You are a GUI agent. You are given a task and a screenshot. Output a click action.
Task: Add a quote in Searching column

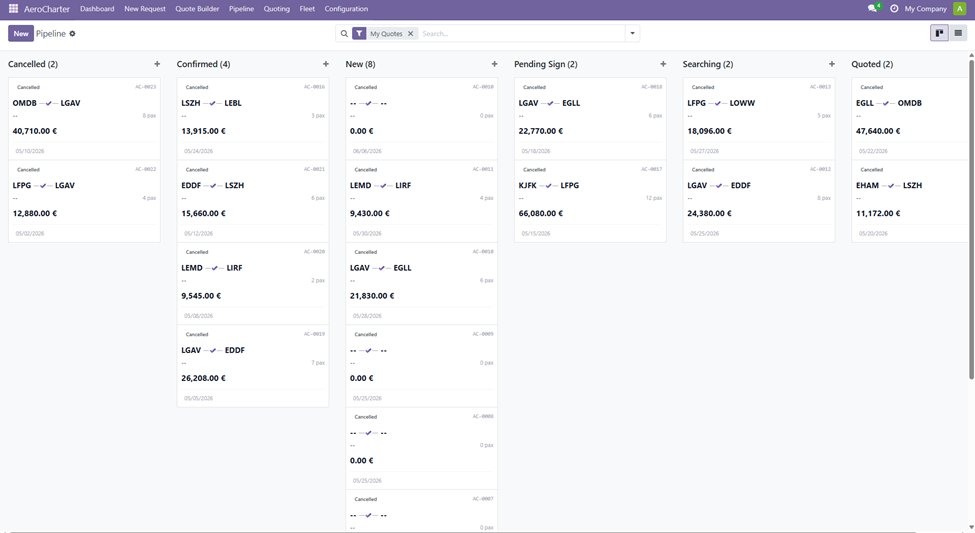coord(832,64)
